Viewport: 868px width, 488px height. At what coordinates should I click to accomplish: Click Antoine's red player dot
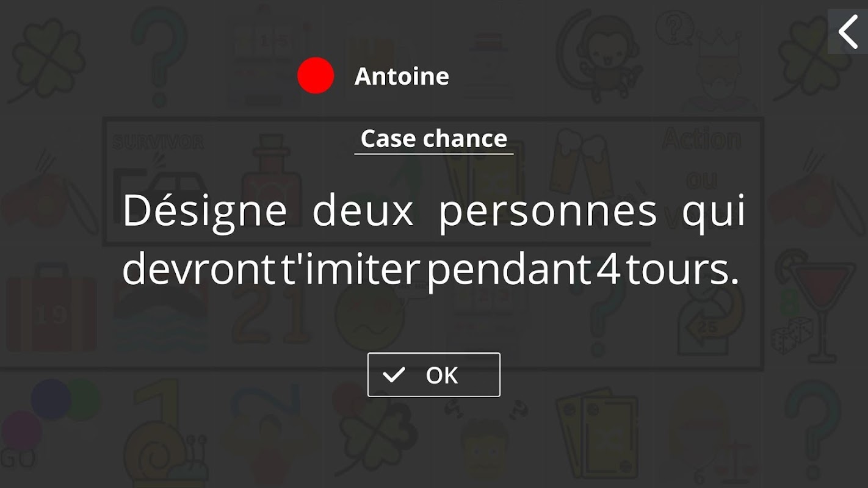point(316,76)
